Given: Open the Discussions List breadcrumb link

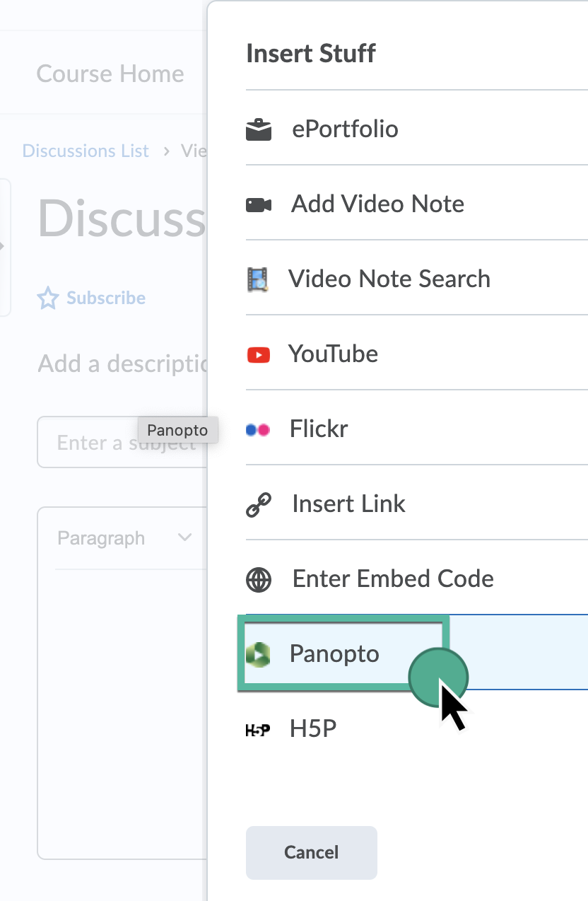Looking at the screenshot, I should point(86,151).
